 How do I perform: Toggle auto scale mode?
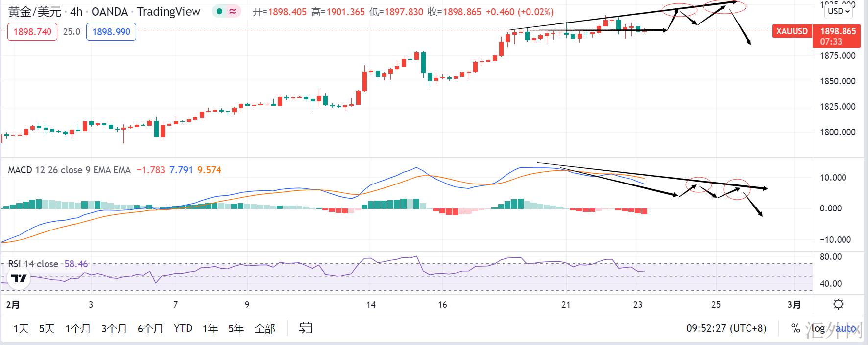846,328
